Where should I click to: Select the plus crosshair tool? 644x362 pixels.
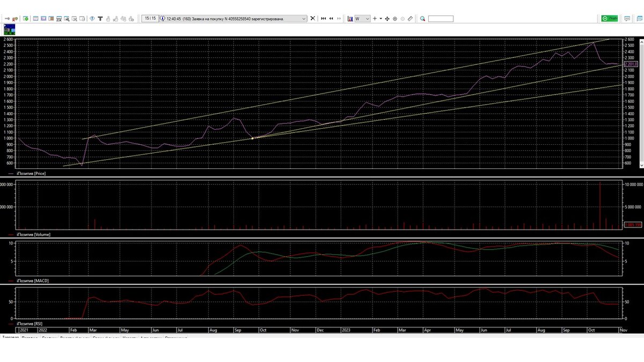(x=375, y=18)
